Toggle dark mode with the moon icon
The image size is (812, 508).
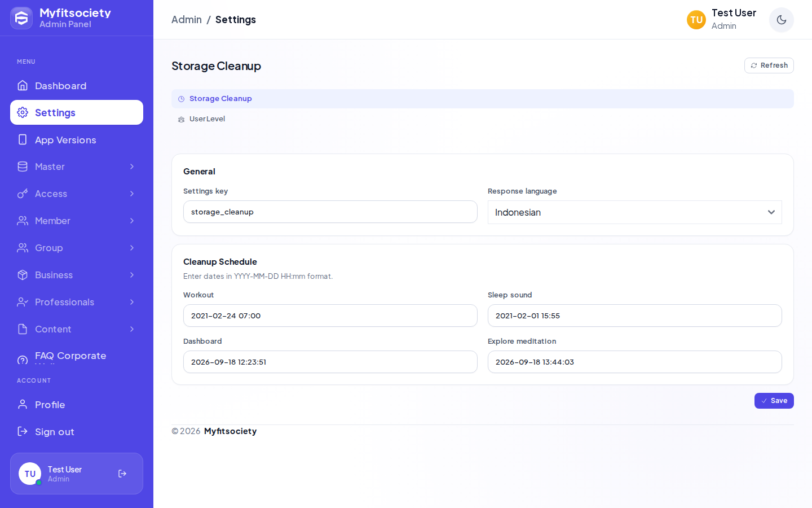point(781,20)
